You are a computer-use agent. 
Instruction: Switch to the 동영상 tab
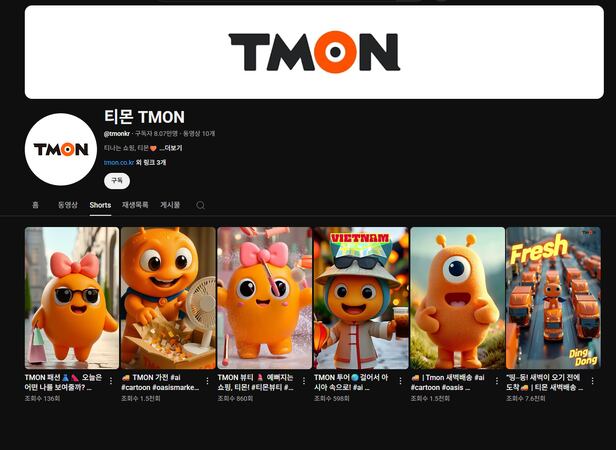(x=68, y=205)
